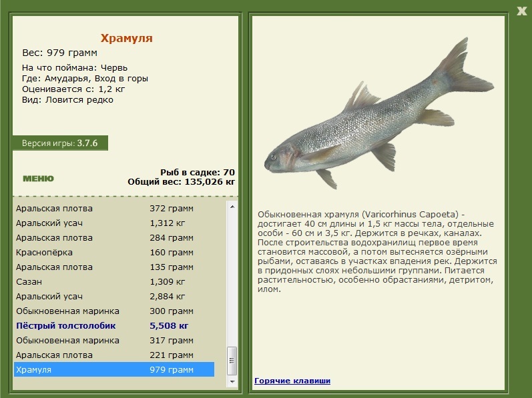
Task: Click the Вес: 979 грамм text
Action: click(x=59, y=53)
